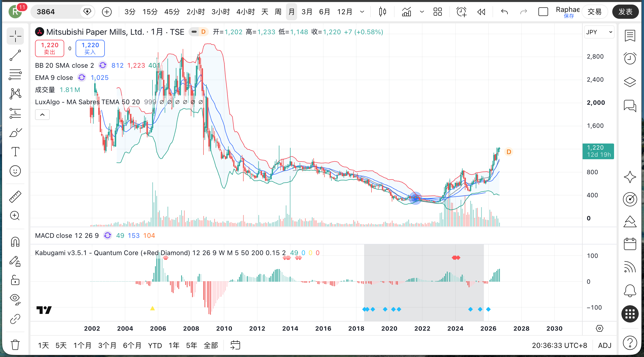Select the 周 weekly interval
This screenshot has height=357, width=644.
click(278, 12)
